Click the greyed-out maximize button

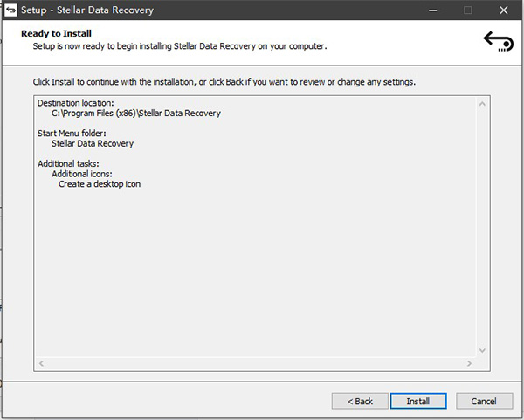(467, 10)
